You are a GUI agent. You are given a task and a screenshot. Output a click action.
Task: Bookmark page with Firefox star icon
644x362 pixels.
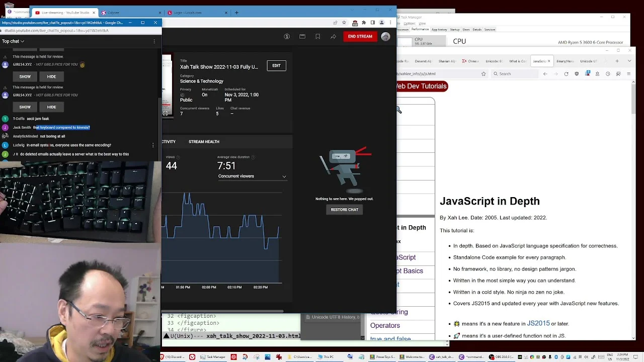coord(484,74)
